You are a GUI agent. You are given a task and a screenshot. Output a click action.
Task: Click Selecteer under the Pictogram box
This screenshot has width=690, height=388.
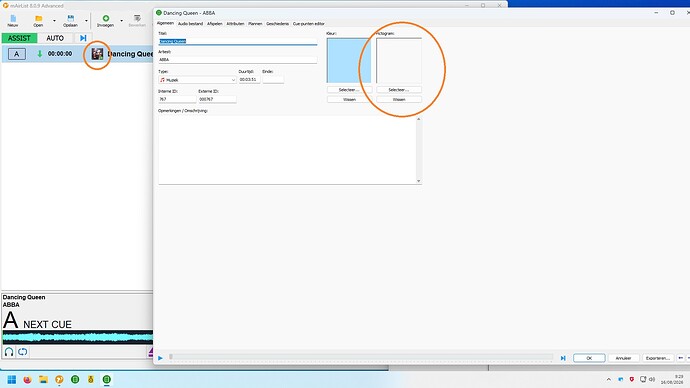399,90
